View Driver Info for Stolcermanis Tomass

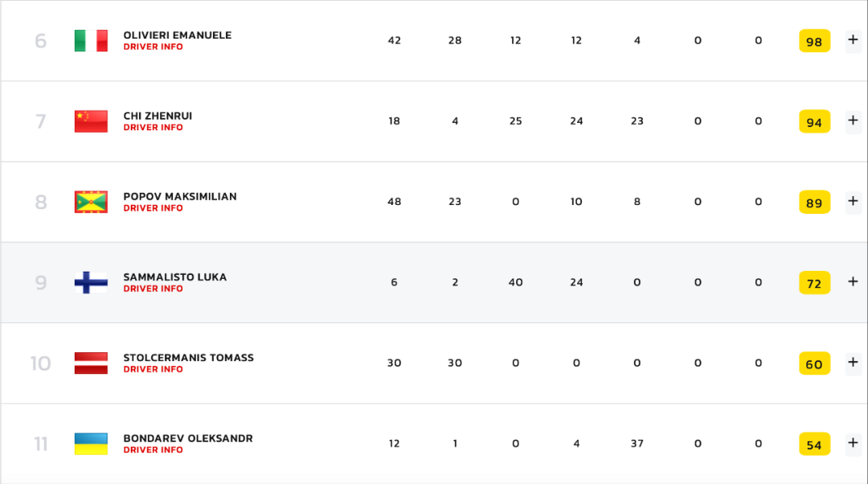pos(153,369)
